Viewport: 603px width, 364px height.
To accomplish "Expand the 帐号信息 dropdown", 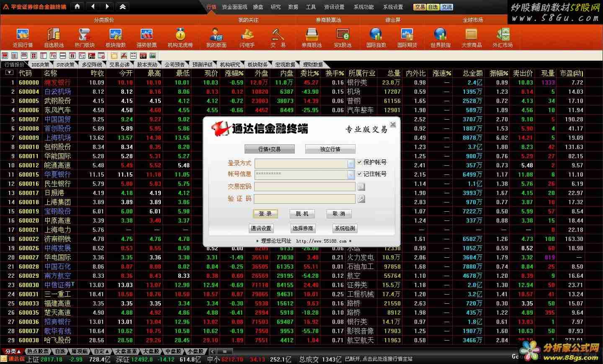I will [351, 175].
